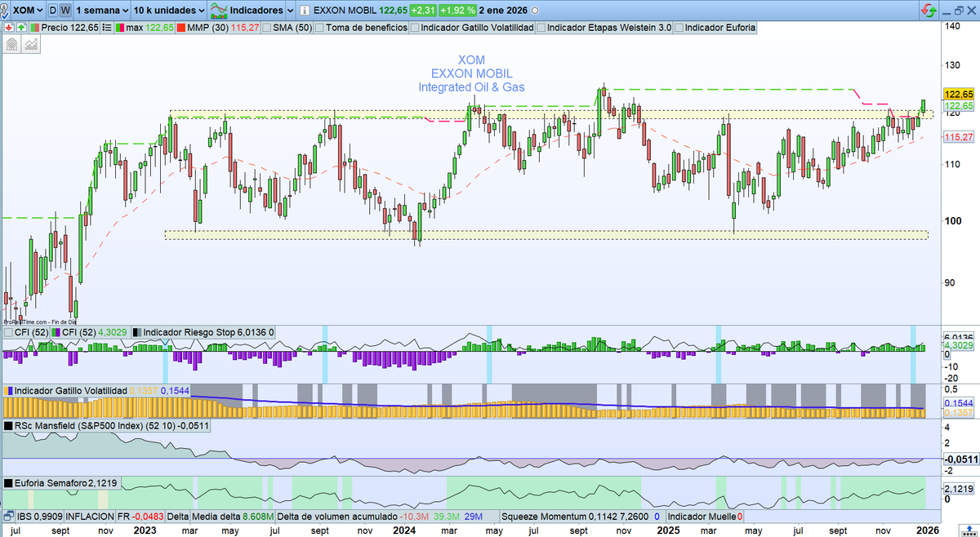Image resolution: width=980 pixels, height=537 pixels.
Task: Click the max indicator color swatch
Action: 119,28
